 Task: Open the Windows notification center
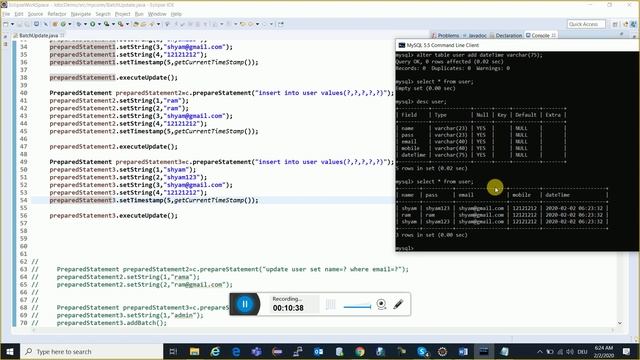click(626, 351)
